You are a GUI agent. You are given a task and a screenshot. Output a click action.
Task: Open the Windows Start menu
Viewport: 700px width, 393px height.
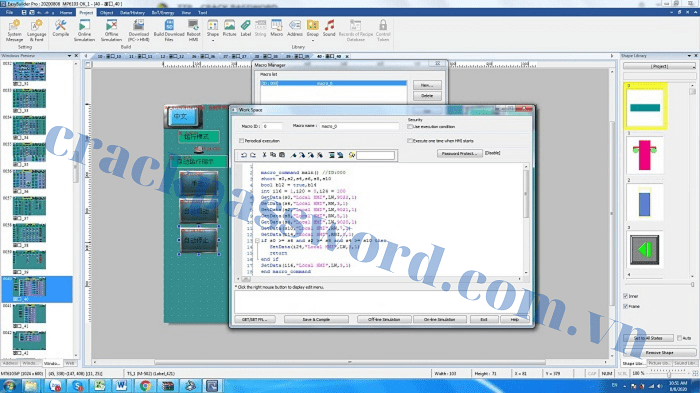pyautogui.click(x=9, y=385)
